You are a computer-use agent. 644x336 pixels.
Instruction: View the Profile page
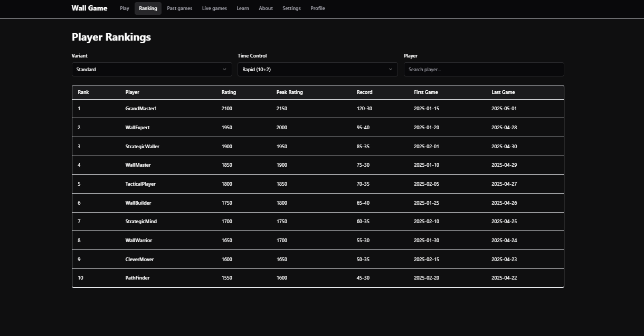click(x=318, y=8)
